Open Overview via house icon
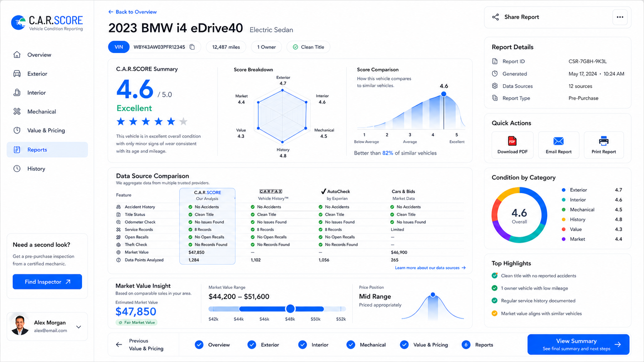This screenshot has width=644, height=362. pos(17,55)
